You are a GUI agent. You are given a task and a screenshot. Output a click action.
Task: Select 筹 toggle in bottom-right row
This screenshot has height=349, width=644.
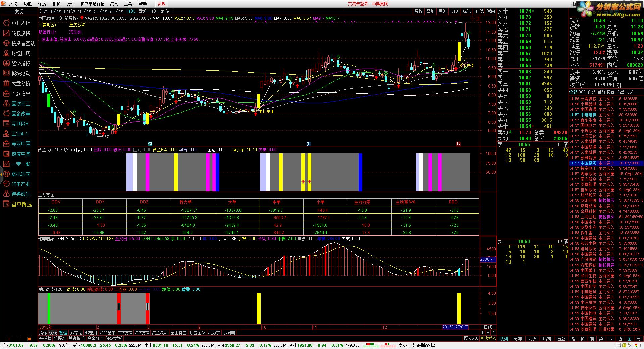[x=639, y=339]
